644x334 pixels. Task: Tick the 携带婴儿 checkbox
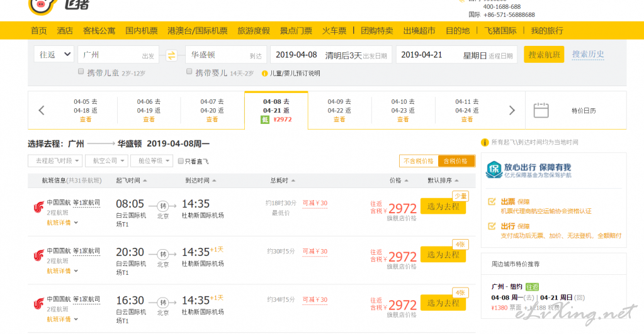coord(189,72)
